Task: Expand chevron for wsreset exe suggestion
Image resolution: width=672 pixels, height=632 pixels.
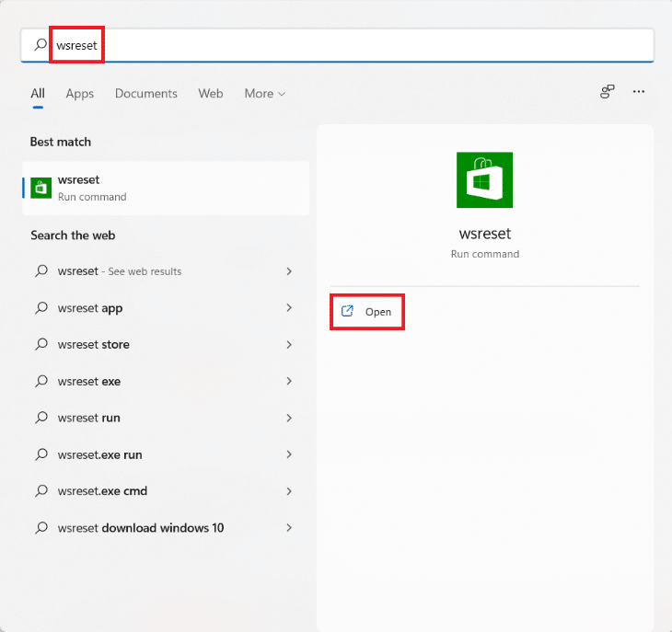Action: pos(289,381)
